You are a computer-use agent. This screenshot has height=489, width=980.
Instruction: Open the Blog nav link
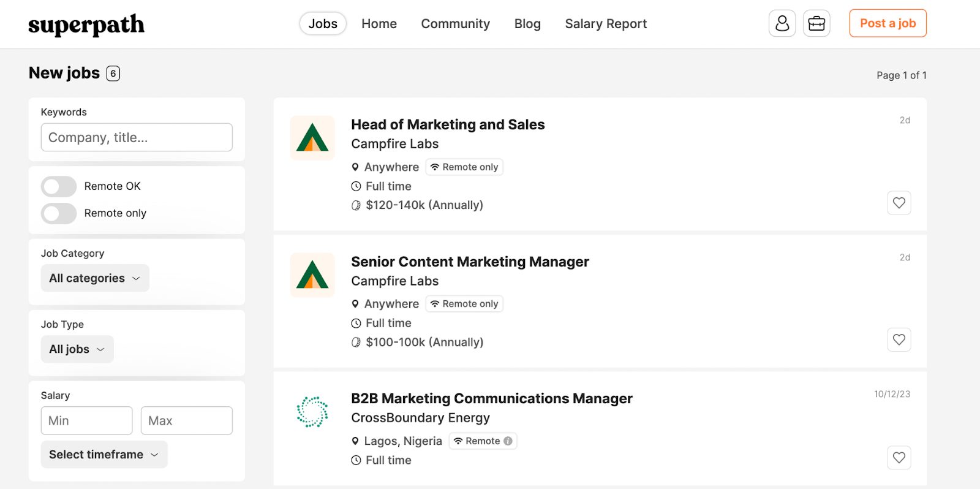pos(527,24)
